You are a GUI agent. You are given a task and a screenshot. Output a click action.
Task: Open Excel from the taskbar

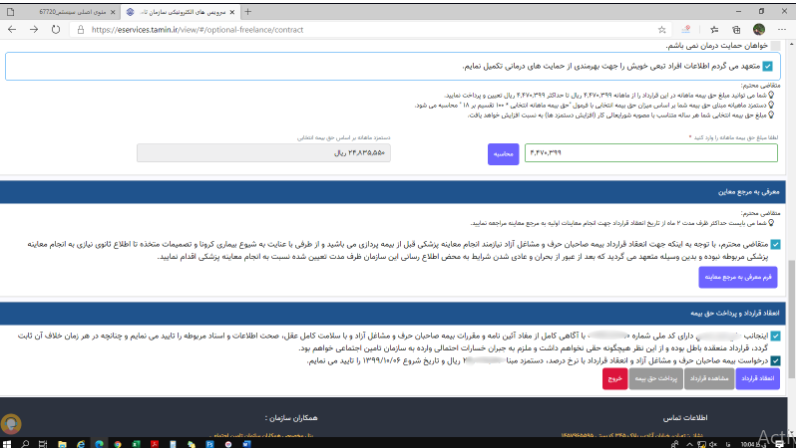tap(136, 444)
